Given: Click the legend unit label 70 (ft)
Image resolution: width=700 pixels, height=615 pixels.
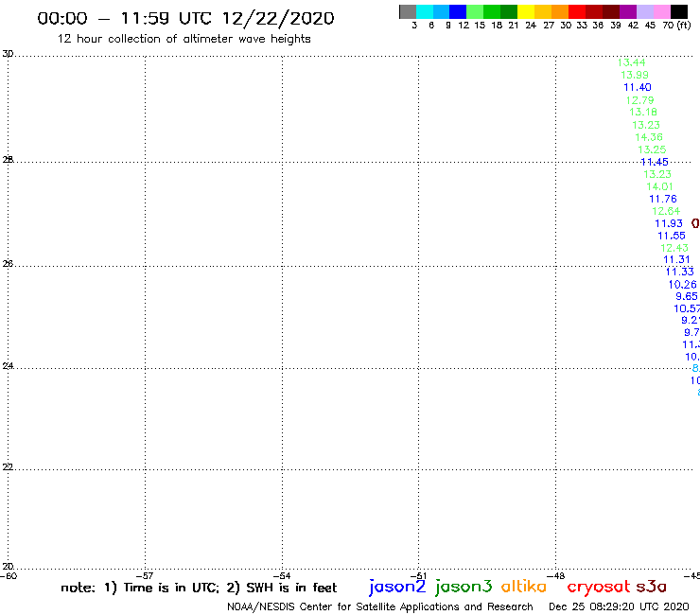Looking at the screenshot, I should tap(676, 26).
